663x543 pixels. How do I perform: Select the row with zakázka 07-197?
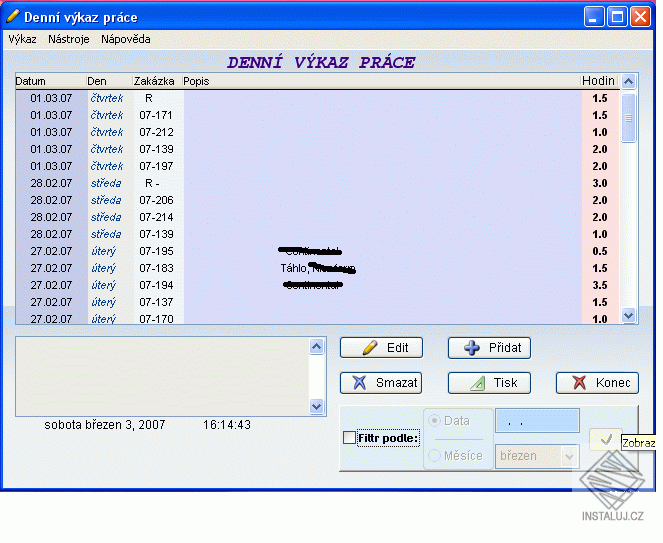tap(318, 166)
